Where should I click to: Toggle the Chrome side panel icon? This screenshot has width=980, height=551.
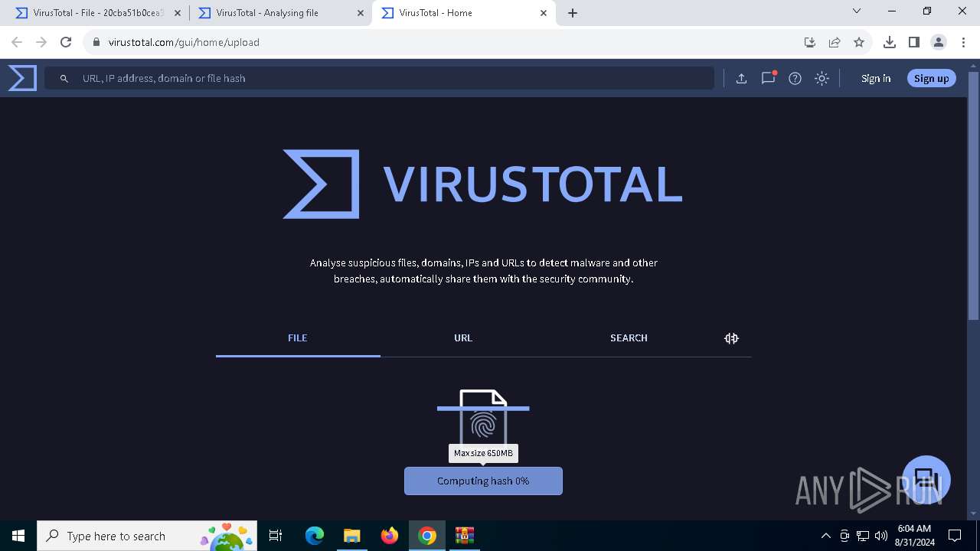(913, 42)
